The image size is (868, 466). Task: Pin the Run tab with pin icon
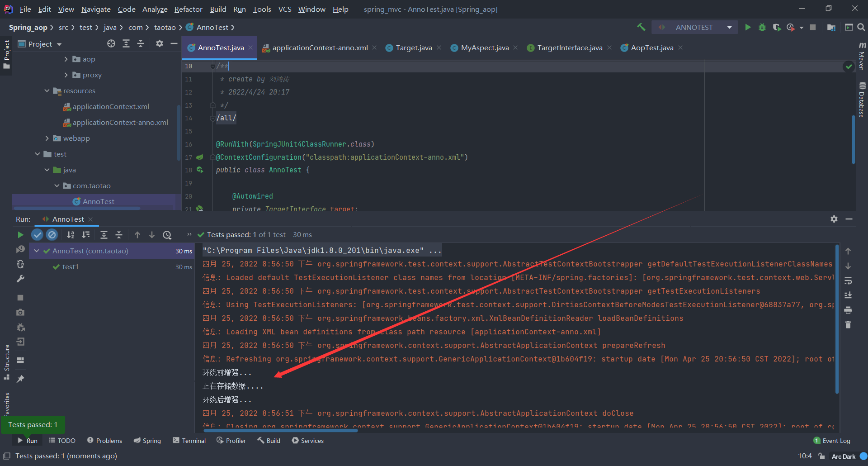click(x=20, y=379)
